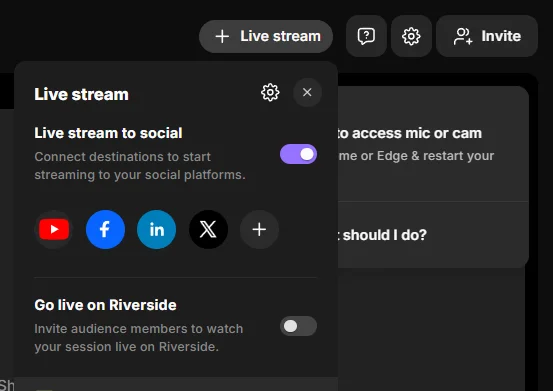Open studio settings gear in top bar
The height and width of the screenshot is (391, 553).
pyautogui.click(x=411, y=36)
